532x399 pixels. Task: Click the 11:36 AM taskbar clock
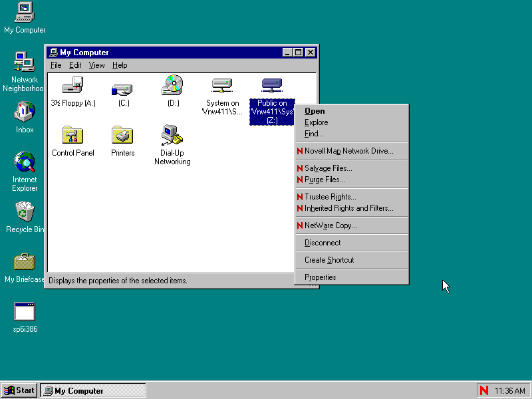click(x=510, y=391)
